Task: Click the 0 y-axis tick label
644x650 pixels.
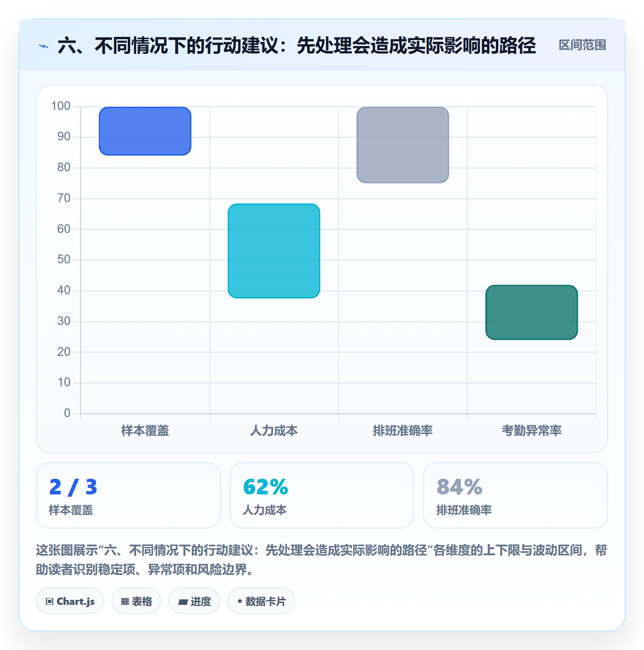Action: tap(67, 413)
